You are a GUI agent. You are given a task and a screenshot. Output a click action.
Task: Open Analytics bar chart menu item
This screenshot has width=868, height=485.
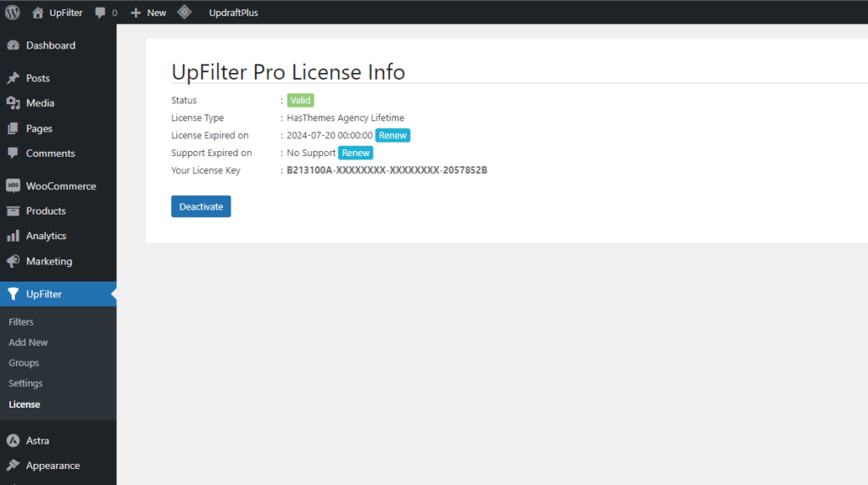pos(46,237)
